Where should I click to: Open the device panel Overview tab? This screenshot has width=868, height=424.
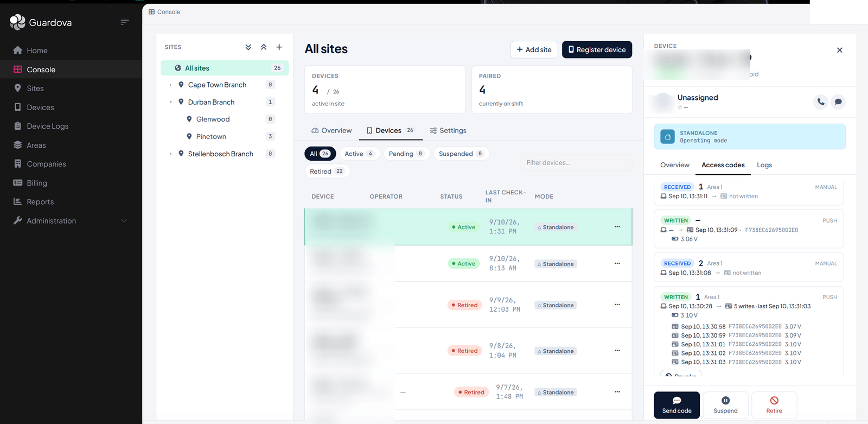coord(675,165)
